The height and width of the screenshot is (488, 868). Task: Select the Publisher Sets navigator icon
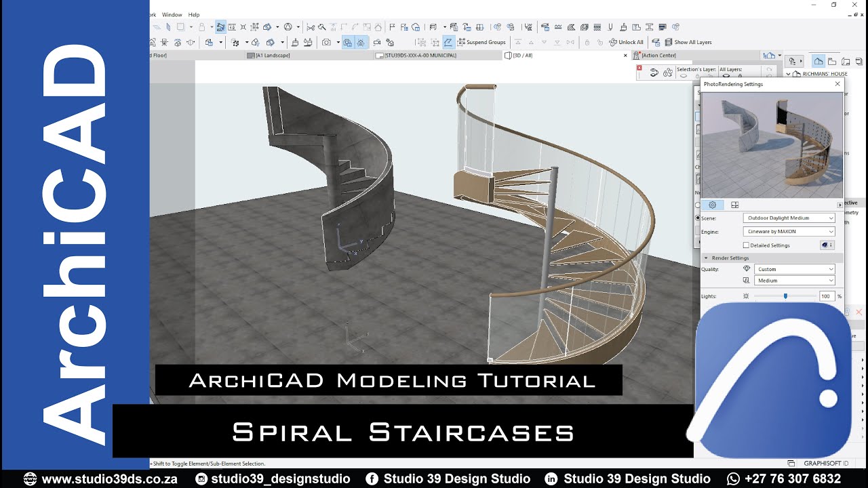859,61
